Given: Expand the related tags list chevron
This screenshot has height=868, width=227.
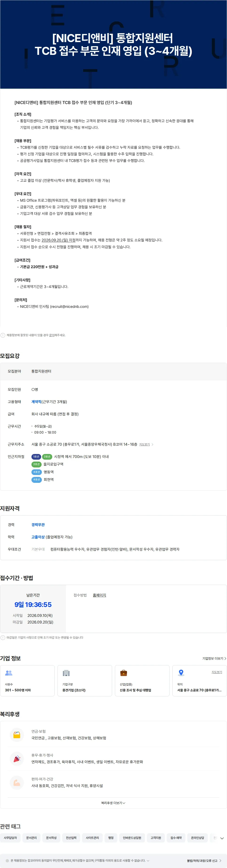Looking at the screenshot, I should tap(222, 838).
